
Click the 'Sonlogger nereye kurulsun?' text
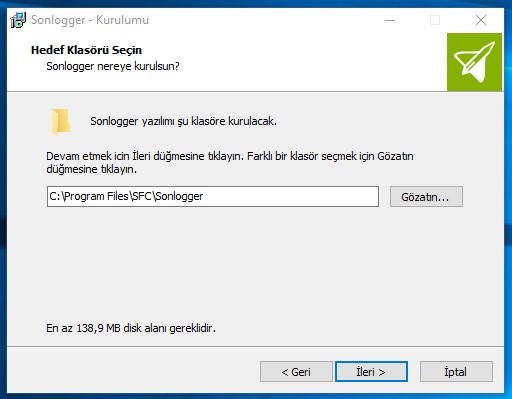tap(113, 66)
